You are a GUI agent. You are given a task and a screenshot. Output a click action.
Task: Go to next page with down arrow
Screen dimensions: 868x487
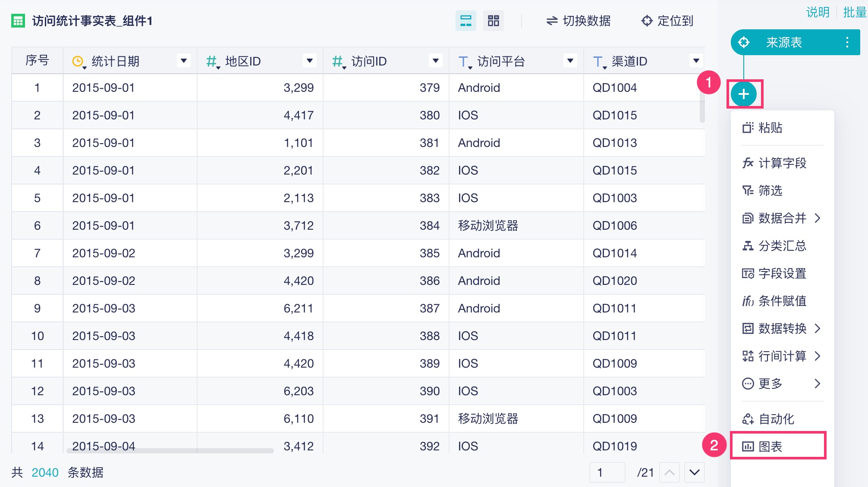point(694,472)
